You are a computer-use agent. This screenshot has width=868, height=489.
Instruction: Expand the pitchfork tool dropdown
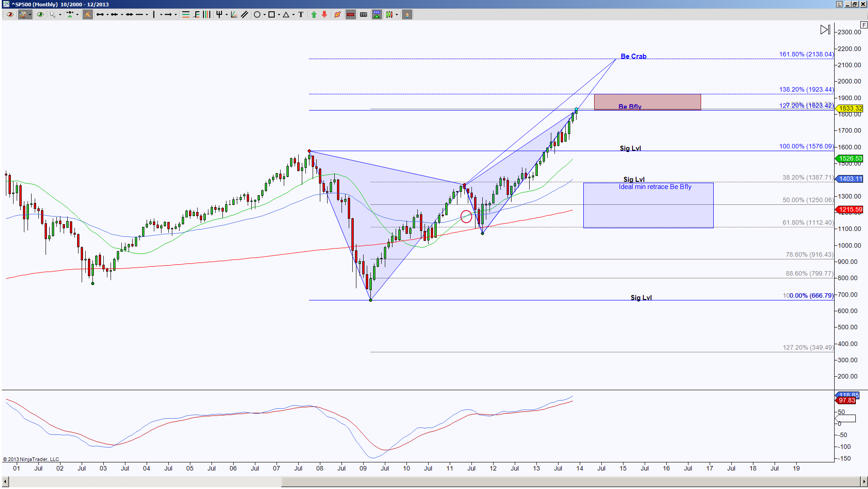pyautogui.click(x=226, y=14)
